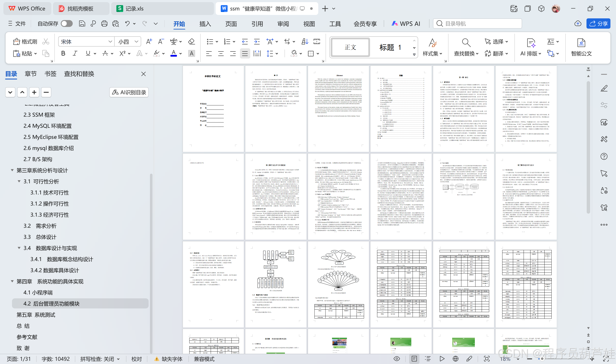Screen dimensions: 616x364
Task: Open the 书签 navigation pane tab
Action: click(50, 74)
